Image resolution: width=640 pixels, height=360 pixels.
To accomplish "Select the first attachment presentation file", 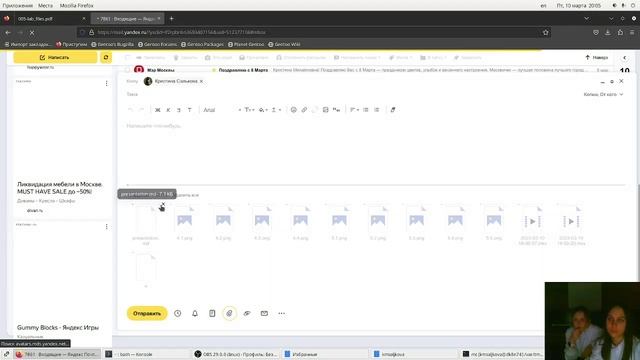I will pos(146,225).
